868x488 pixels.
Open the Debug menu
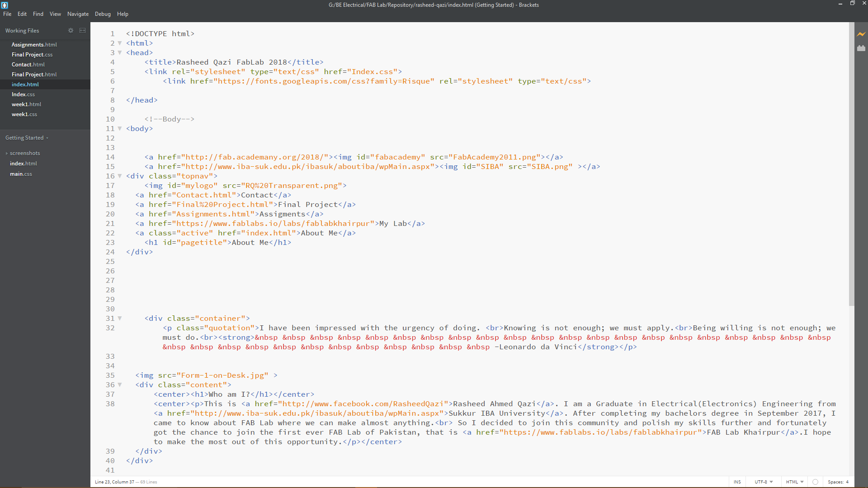[103, 14]
